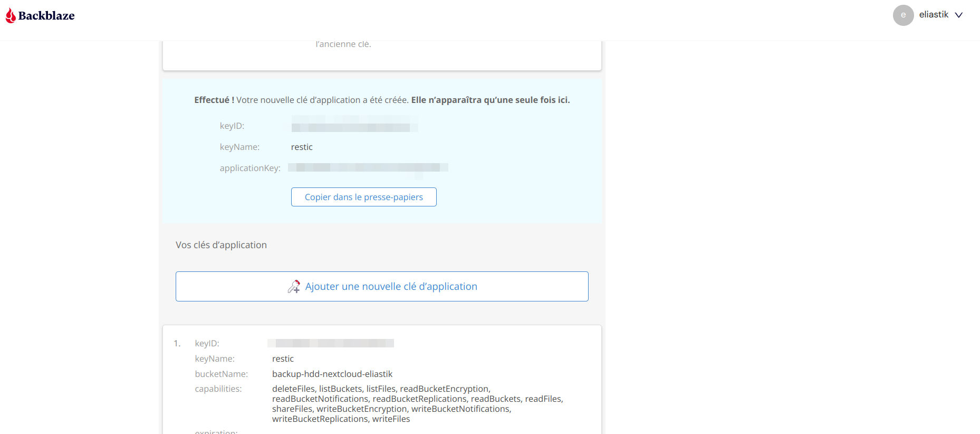Expand the eliastik account dropdown arrow
980x434 pixels.
point(959,15)
